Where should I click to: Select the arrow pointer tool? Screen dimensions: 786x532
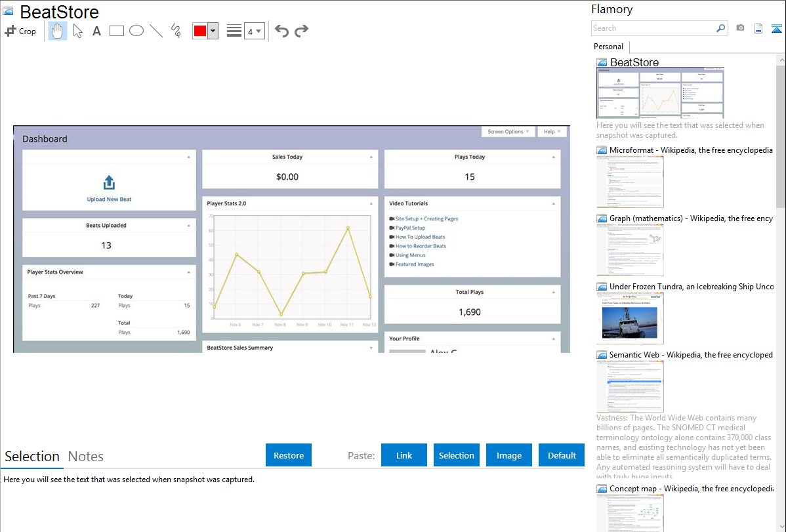78,31
